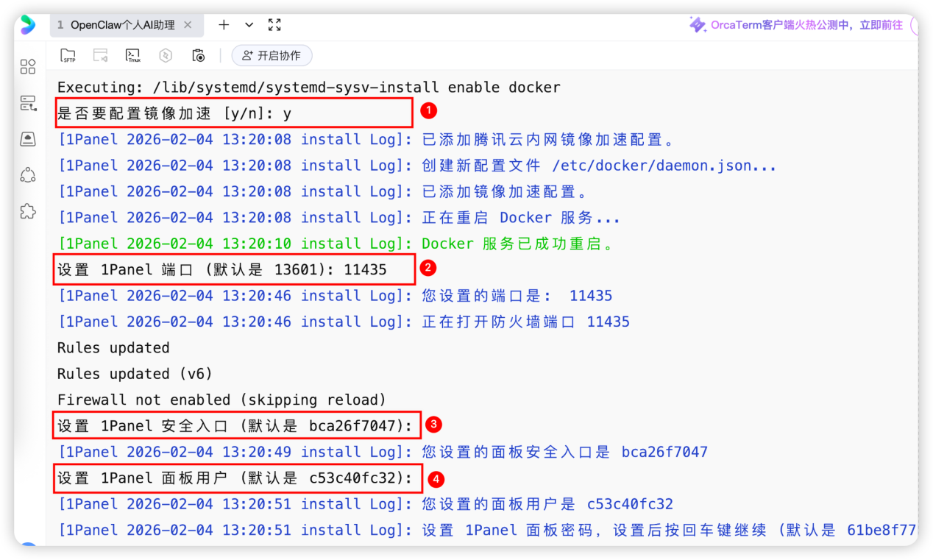
Task: Open the server connection list sidebar icon
Action: (28, 103)
